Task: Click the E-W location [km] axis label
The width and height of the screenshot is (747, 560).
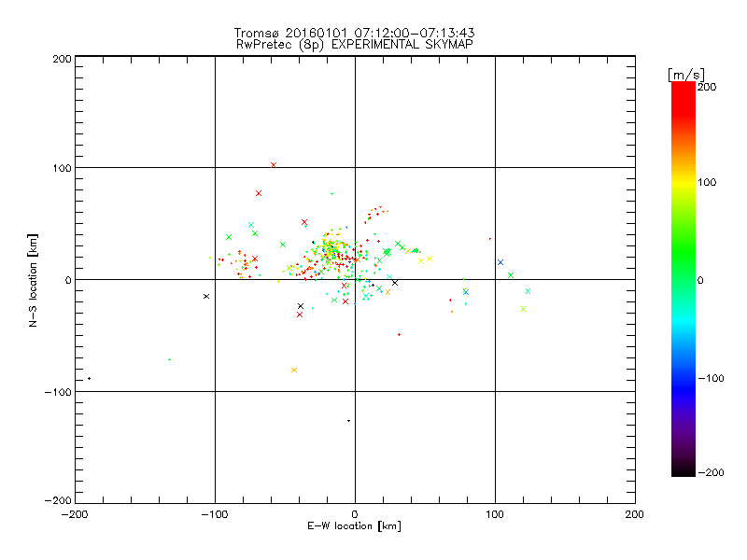Action: click(x=355, y=526)
